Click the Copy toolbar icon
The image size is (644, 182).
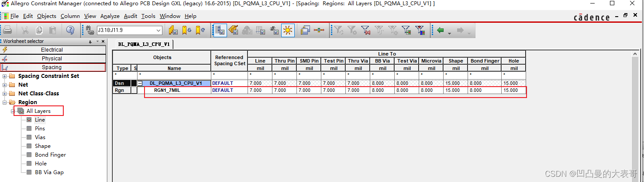tap(39, 30)
